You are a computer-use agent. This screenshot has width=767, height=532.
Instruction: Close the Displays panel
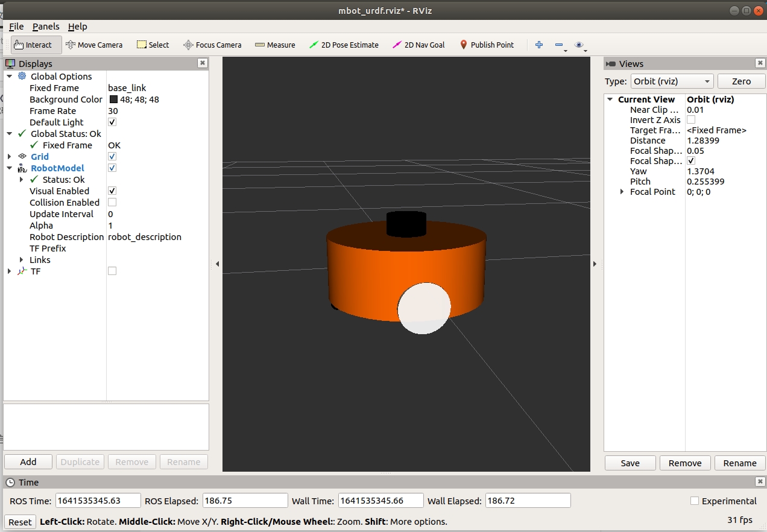[203, 63]
